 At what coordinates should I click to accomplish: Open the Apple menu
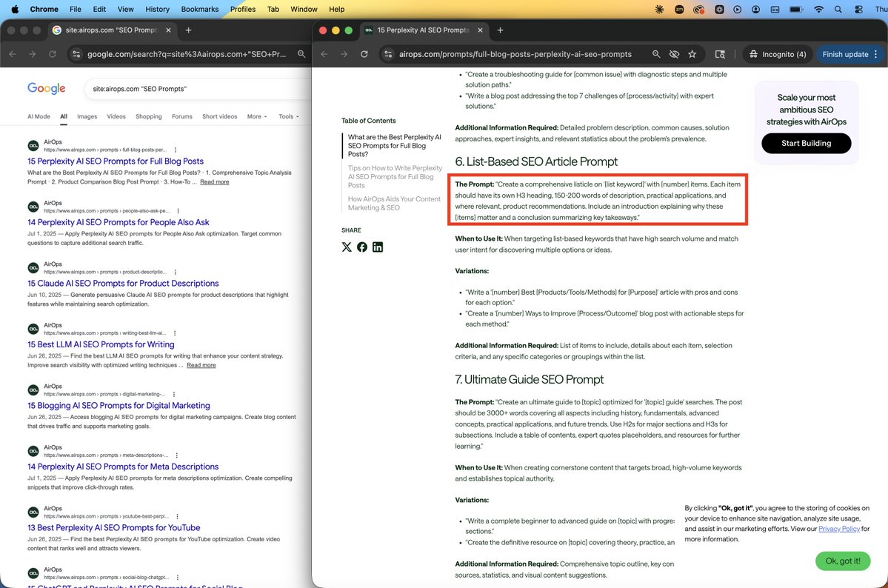(15, 9)
